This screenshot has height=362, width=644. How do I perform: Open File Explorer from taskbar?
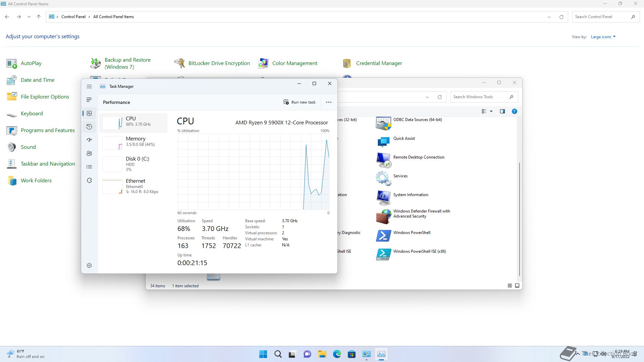coord(322,354)
